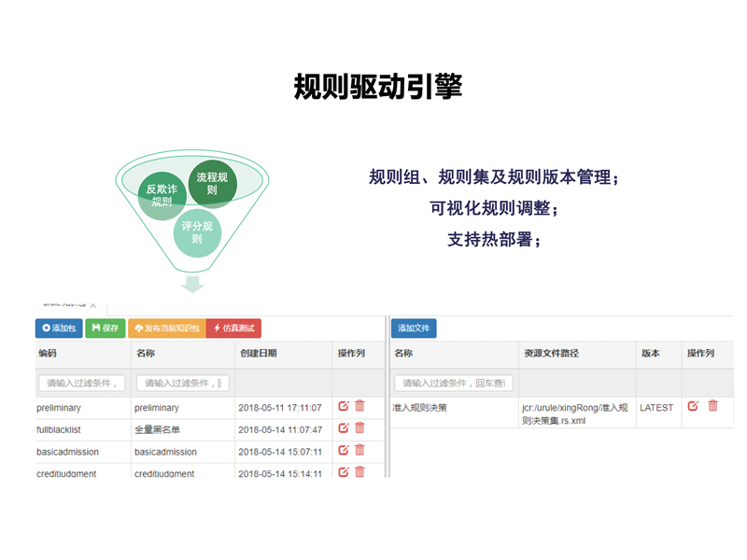The image size is (747, 560).
Task: Click the 反欺诈规则 circle in funnel
Action: point(162,196)
